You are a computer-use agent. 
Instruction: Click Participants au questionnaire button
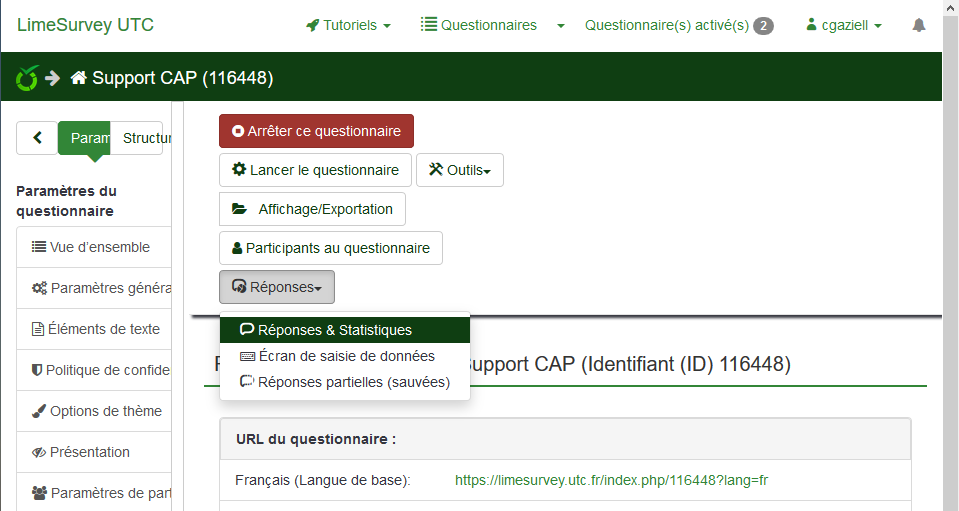pyautogui.click(x=330, y=248)
